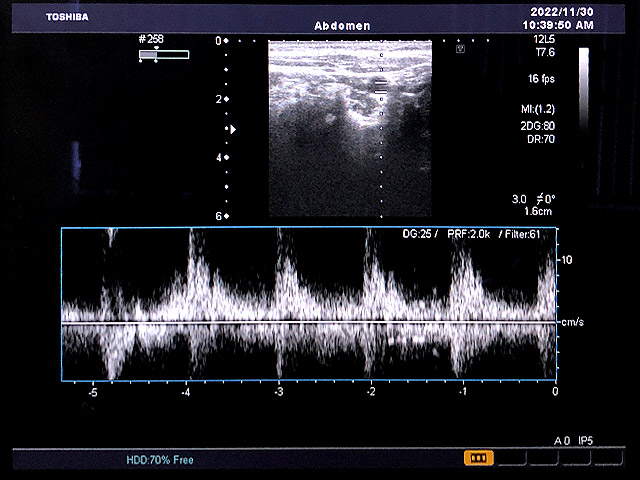Click the 'PRF:2.0k' value
Viewport: 640px width, 480px height.
point(468,234)
